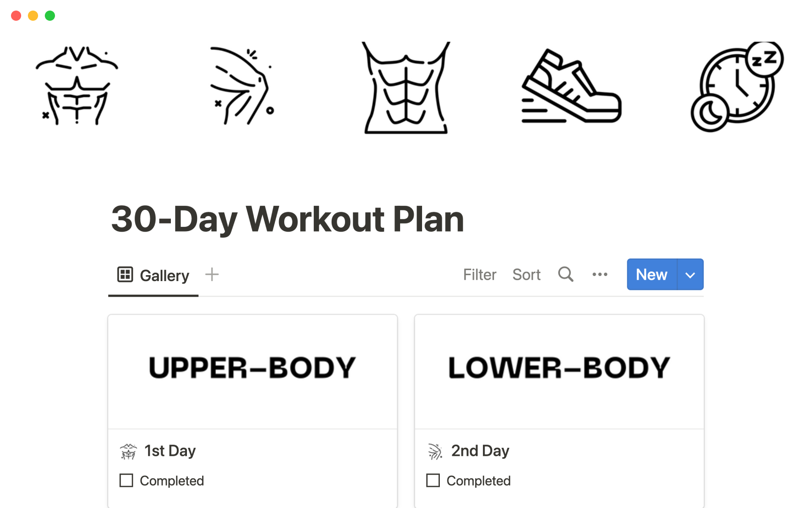Viewport: 812px width, 508px height.
Task: Click the filter icon on toolbar
Action: tap(480, 274)
